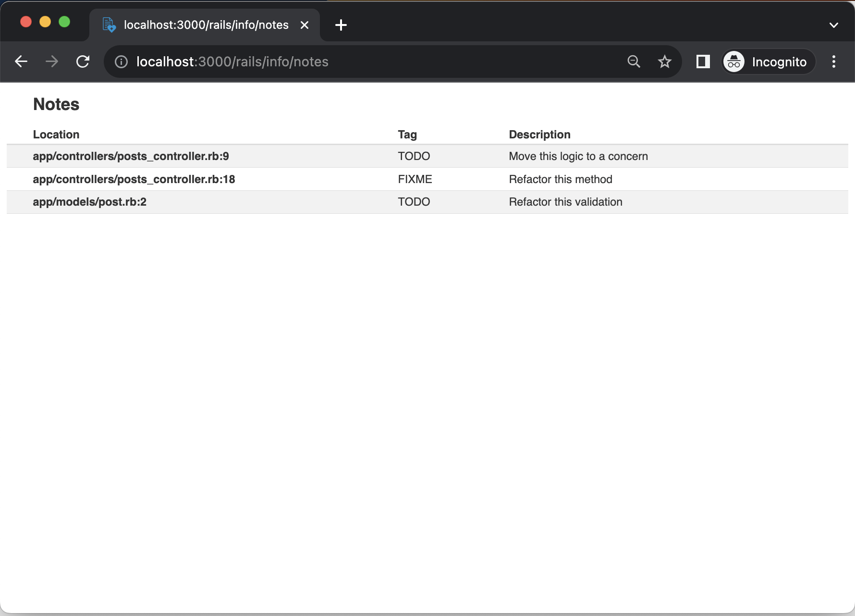Reload the Notes page

pyautogui.click(x=83, y=62)
